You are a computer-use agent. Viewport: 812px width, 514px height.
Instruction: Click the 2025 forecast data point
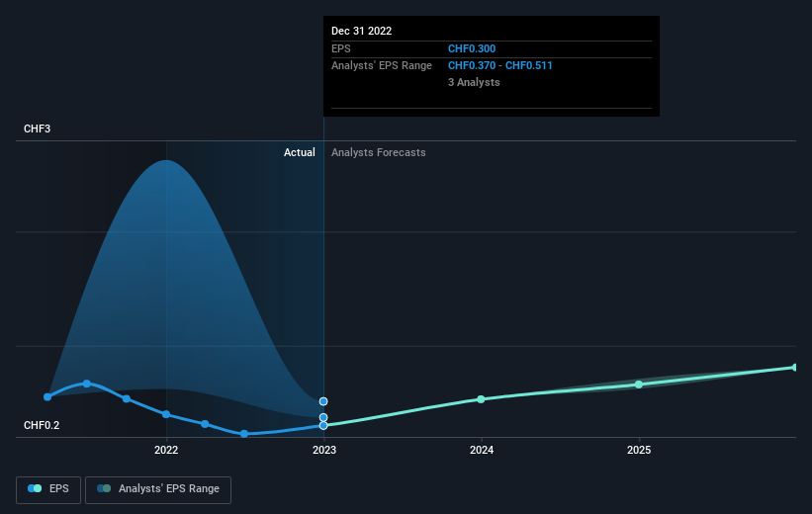pyautogui.click(x=639, y=385)
